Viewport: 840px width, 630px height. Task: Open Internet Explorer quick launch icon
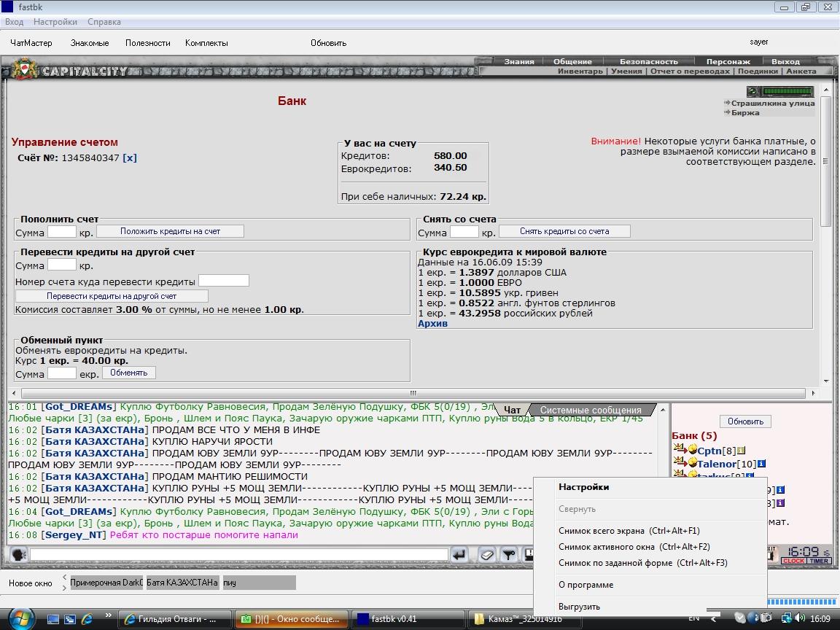point(87,619)
